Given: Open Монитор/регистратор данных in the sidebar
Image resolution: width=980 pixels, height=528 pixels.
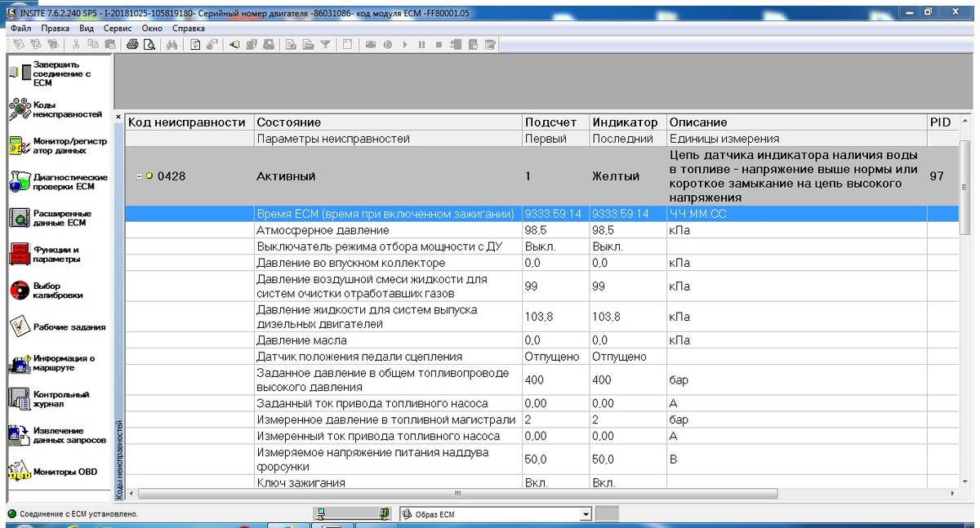Looking at the screenshot, I should (x=57, y=146).
